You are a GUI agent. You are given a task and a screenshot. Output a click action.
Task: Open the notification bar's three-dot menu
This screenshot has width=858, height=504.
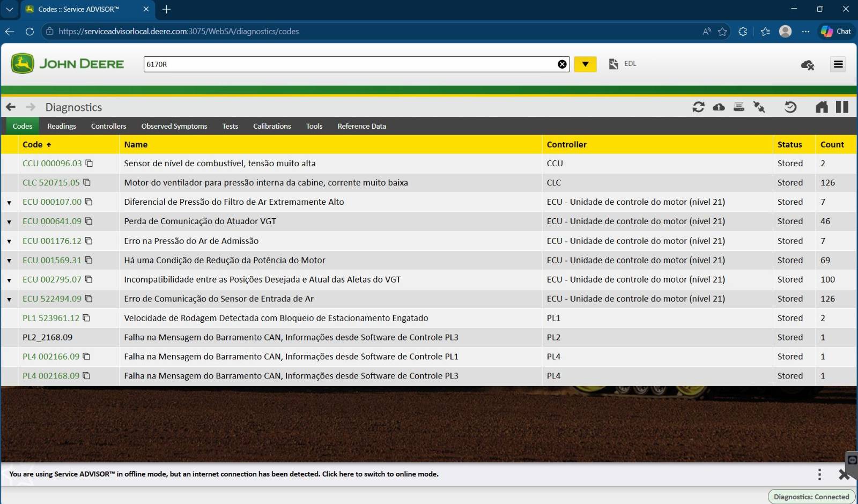[819, 474]
